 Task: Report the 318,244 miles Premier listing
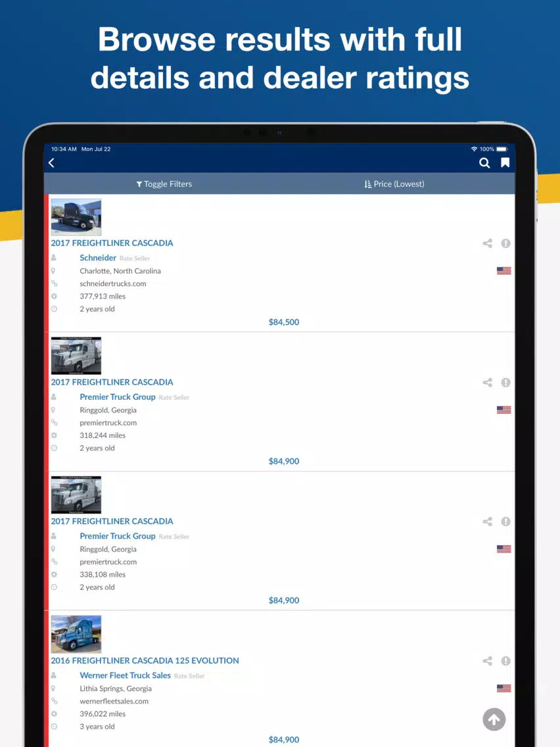[x=505, y=383]
